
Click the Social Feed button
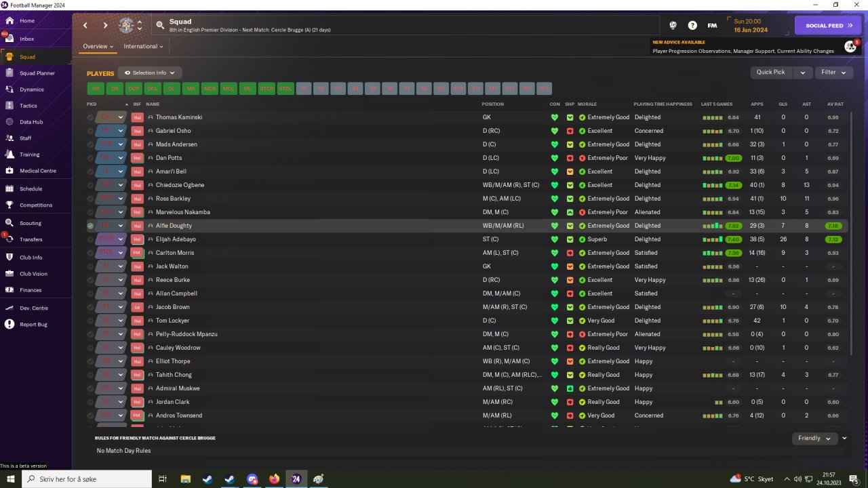click(827, 26)
